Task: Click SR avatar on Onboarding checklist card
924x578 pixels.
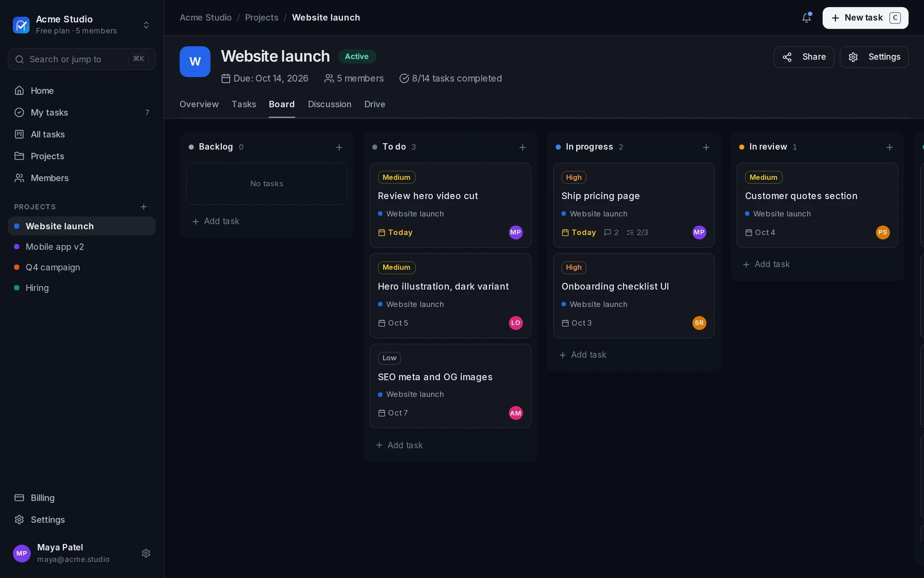Action: click(x=699, y=323)
